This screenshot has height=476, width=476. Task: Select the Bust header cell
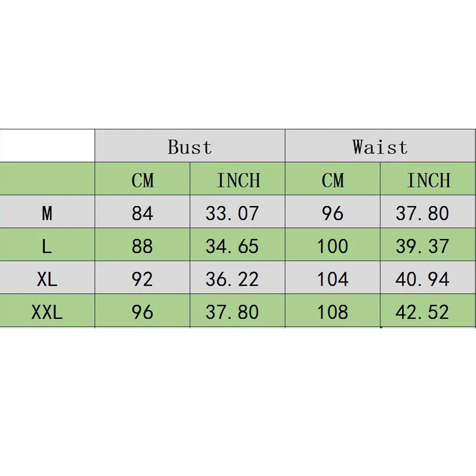pyautogui.click(x=190, y=146)
